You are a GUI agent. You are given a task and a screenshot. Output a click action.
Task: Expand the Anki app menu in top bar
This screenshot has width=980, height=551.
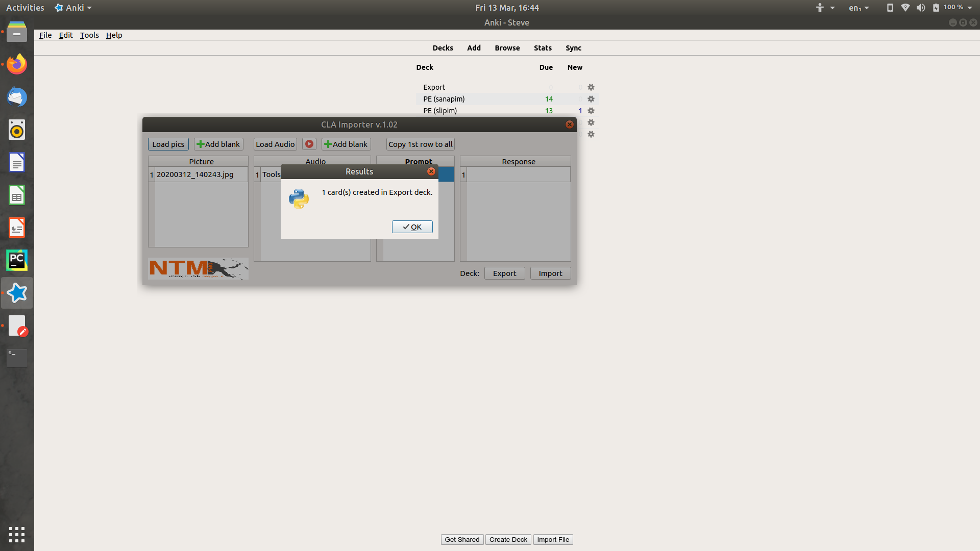click(73, 8)
